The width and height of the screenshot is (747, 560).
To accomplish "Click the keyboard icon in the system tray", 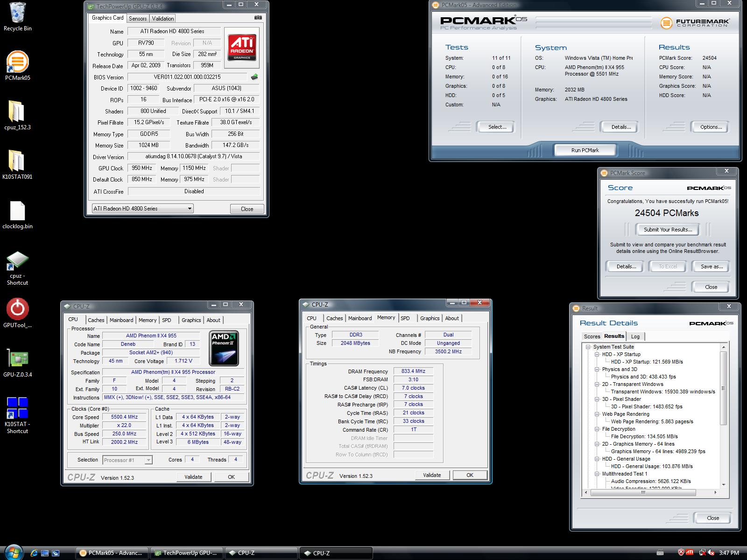I will pyautogui.click(x=660, y=553).
